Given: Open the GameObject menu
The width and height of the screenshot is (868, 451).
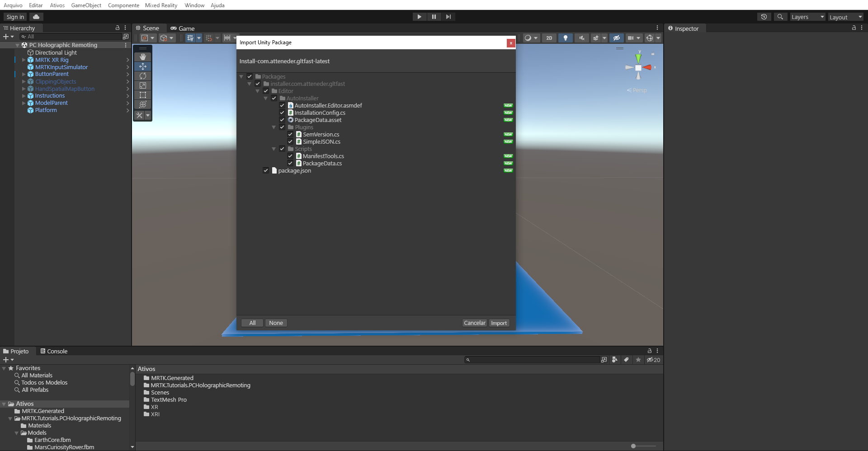Looking at the screenshot, I should click(86, 5).
